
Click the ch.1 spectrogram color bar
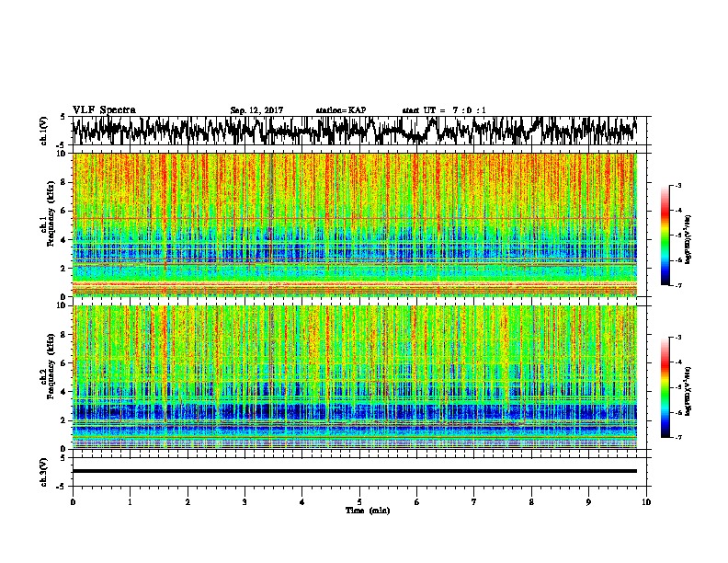665,236
